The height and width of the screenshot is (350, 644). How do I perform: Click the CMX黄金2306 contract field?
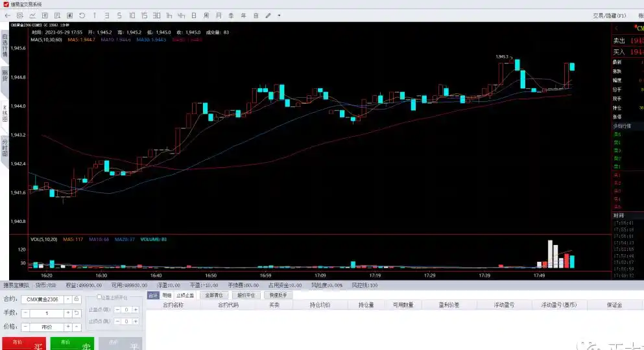coord(43,299)
